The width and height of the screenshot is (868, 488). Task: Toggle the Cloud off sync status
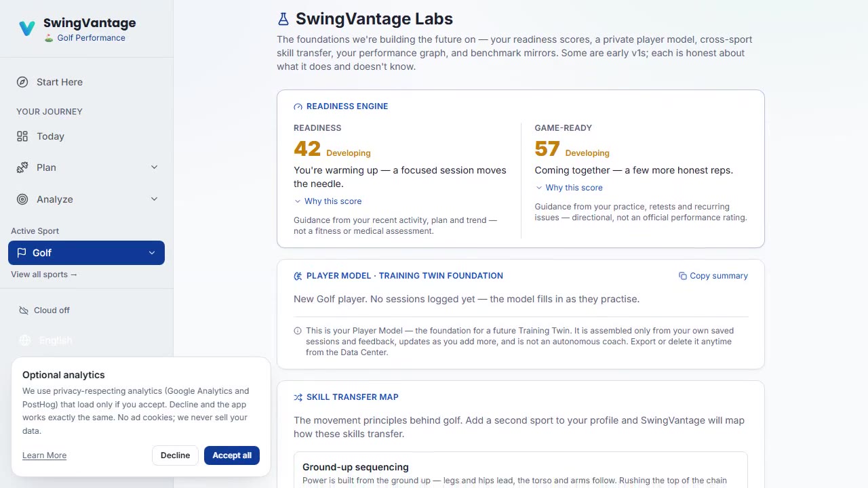45,310
